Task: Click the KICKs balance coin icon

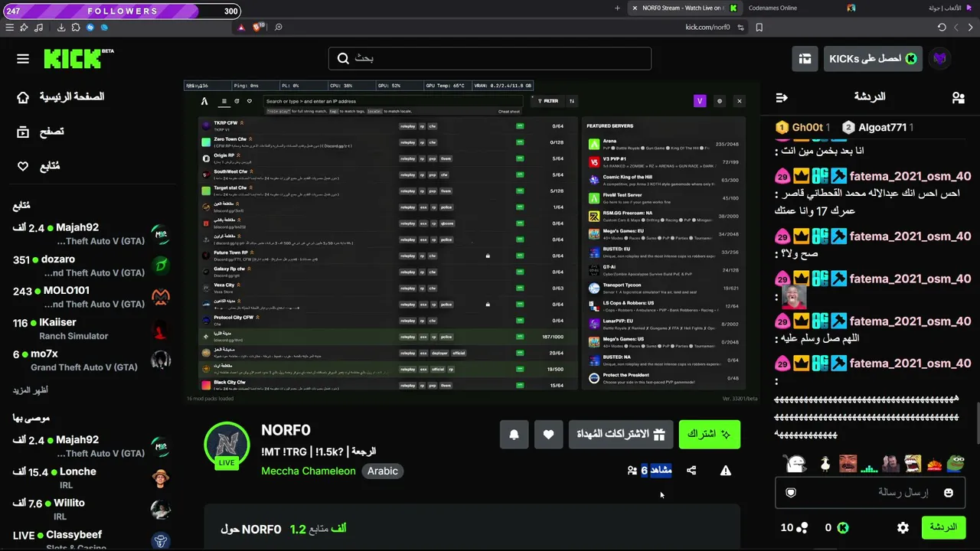Action: point(842,527)
